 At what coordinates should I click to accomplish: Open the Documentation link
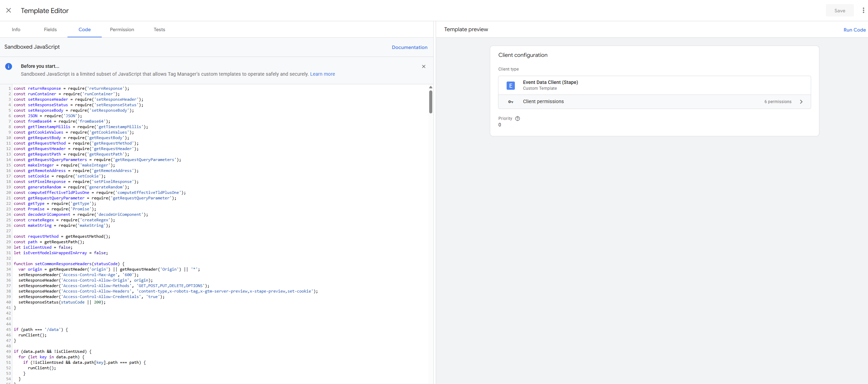tap(409, 47)
